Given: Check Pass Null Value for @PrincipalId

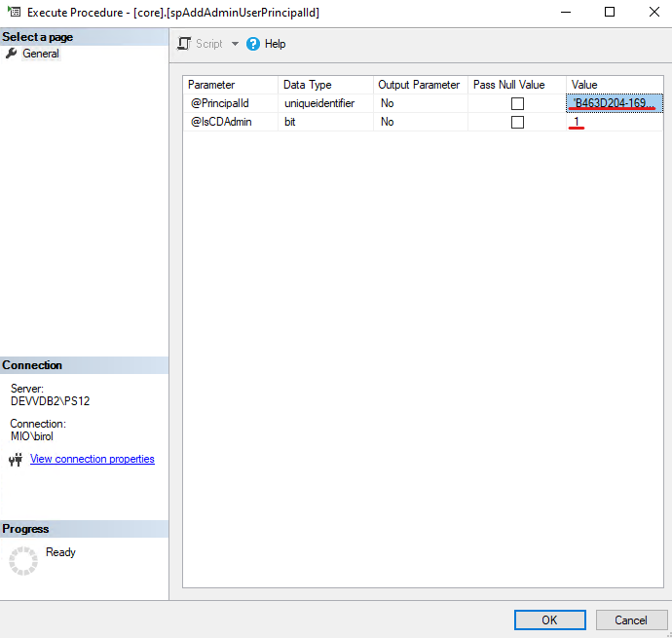Looking at the screenshot, I should [517, 104].
